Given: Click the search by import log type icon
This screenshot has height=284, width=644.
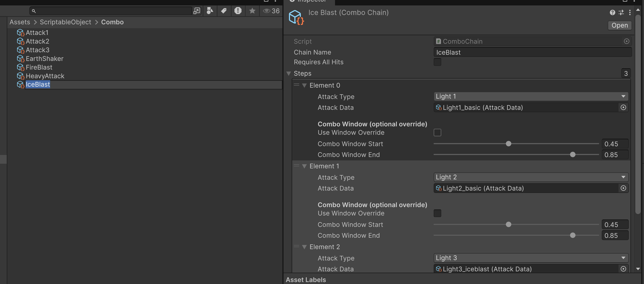Looking at the screenshot, I should click(238, 11).
